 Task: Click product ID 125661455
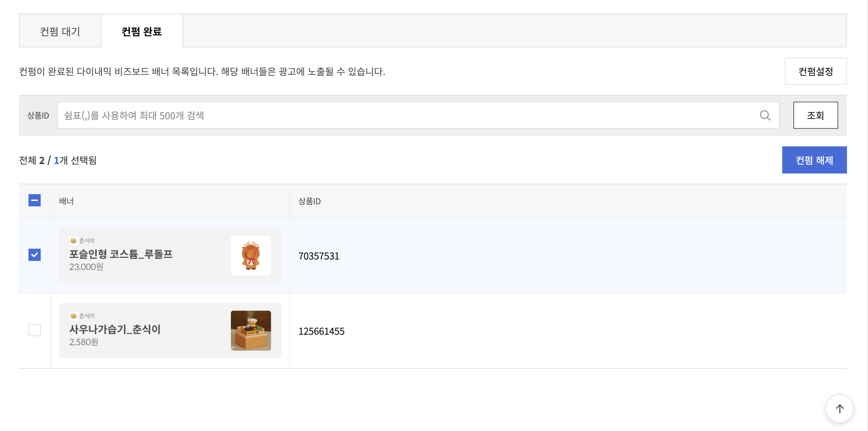321,331
